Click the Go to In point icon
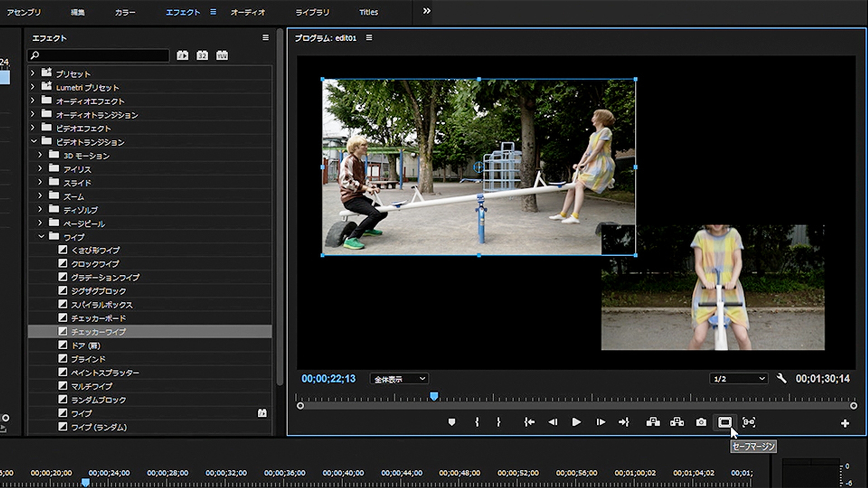 pos(529,422)
